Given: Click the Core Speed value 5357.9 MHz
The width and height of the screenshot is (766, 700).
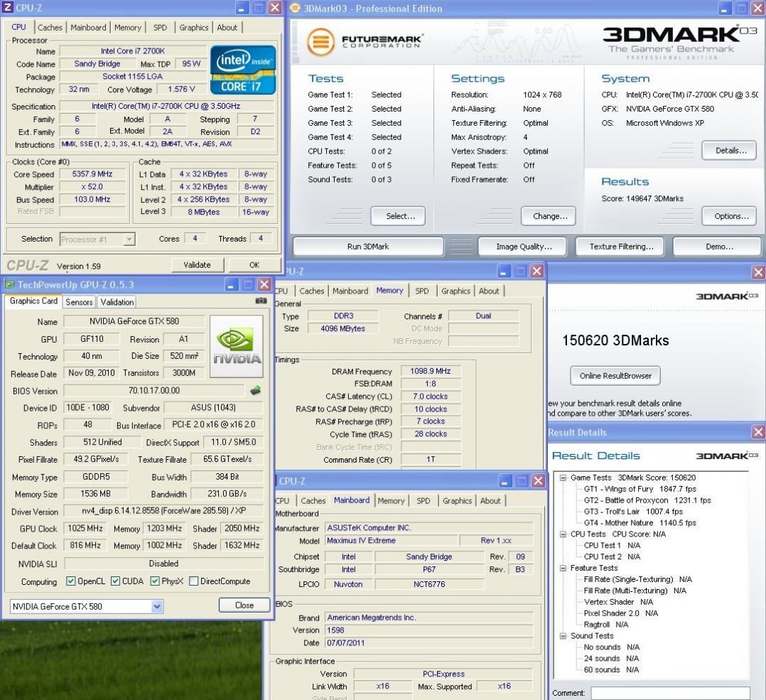Looking at the screenshot, I should pos(92,174).
